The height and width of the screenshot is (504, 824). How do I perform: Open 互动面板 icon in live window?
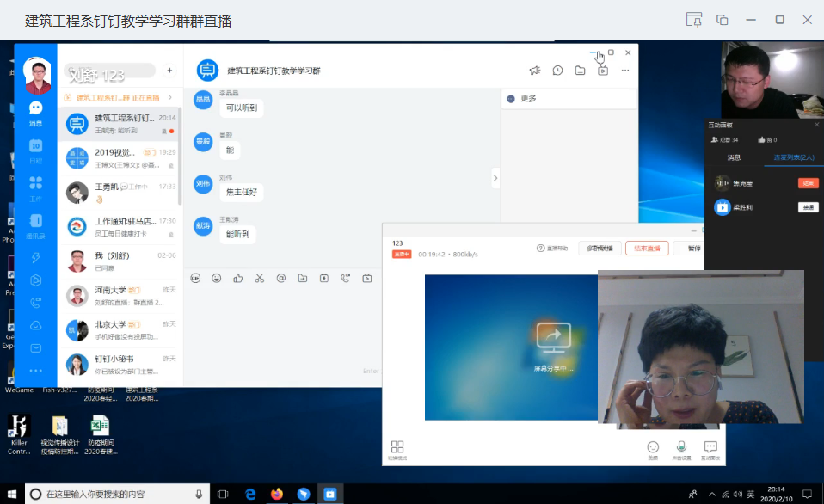(x=710, y=450)
